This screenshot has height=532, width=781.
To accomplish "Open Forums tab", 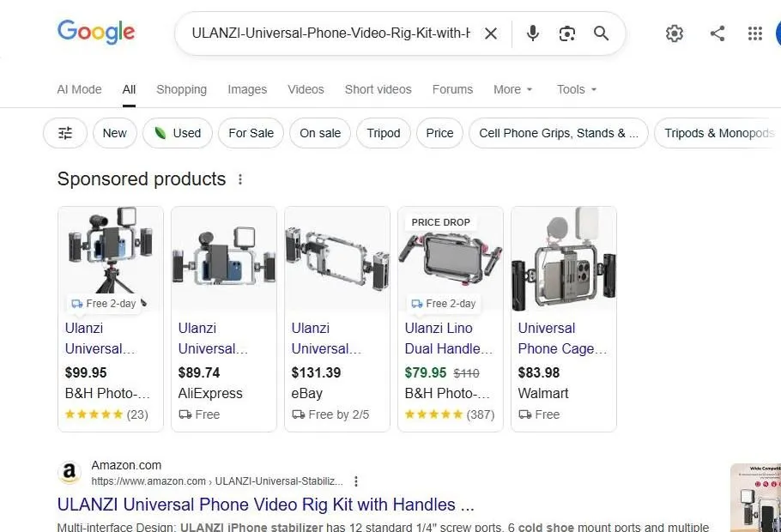I will point(452,89).
